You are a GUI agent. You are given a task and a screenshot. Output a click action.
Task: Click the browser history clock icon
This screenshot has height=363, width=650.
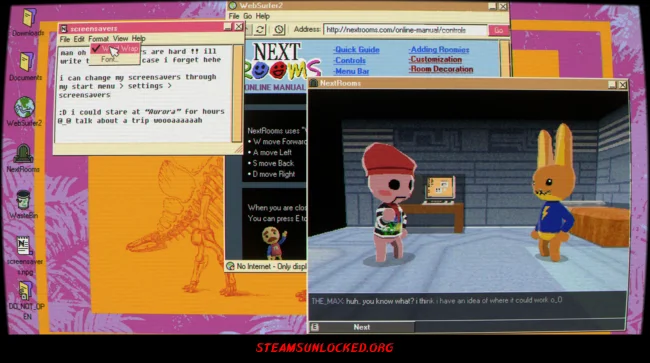[x=279, y=30]
